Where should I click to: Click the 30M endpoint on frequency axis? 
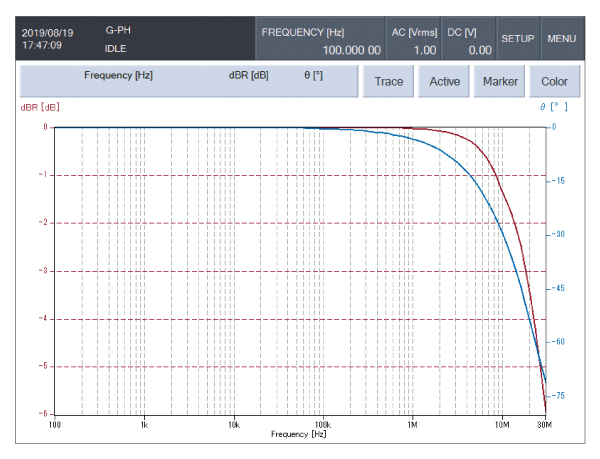[x=545, y=425]
